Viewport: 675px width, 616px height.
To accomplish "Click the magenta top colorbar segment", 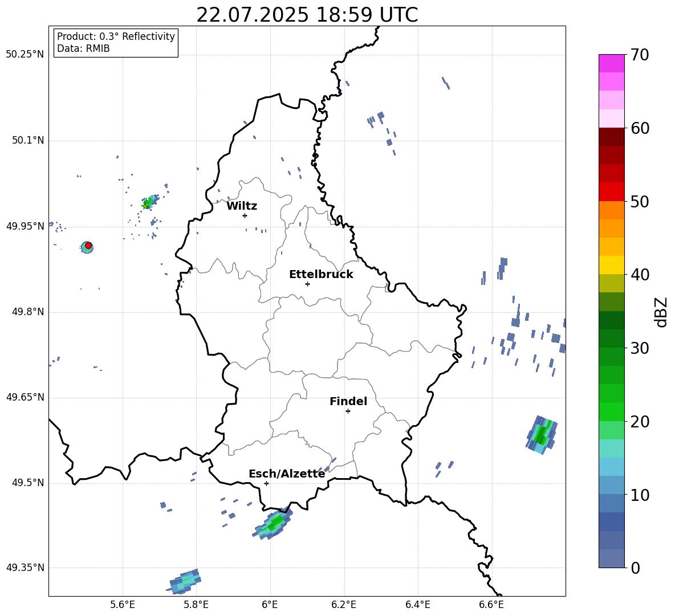I will click(611, 63).
